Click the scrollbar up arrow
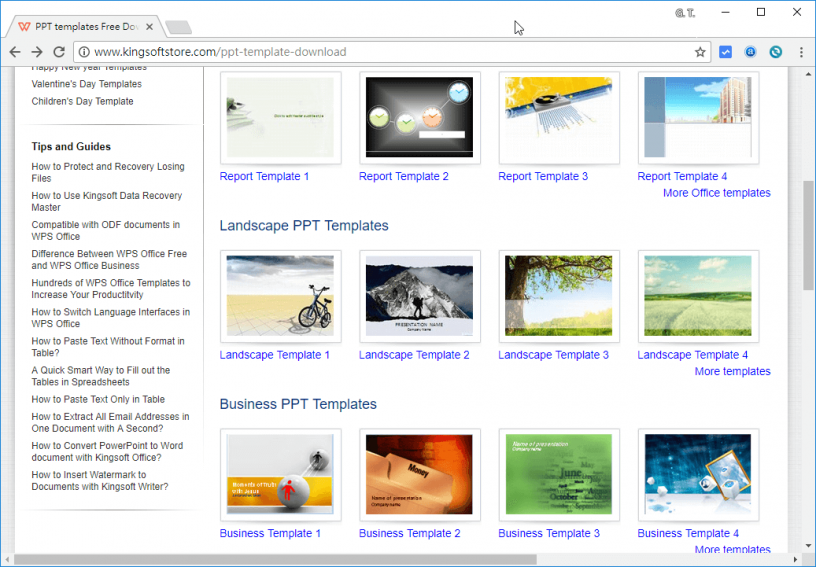 pos(808,74)
